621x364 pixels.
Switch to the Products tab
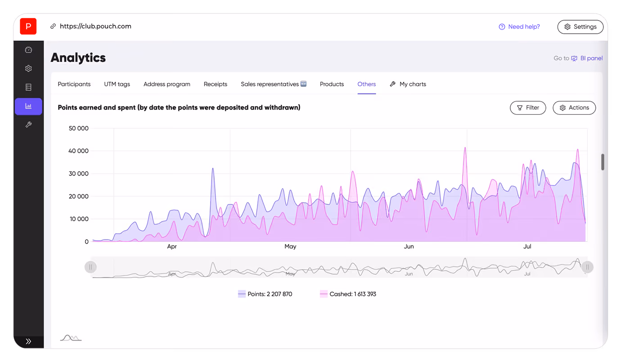pyautogui.click(x=332, y=84)
